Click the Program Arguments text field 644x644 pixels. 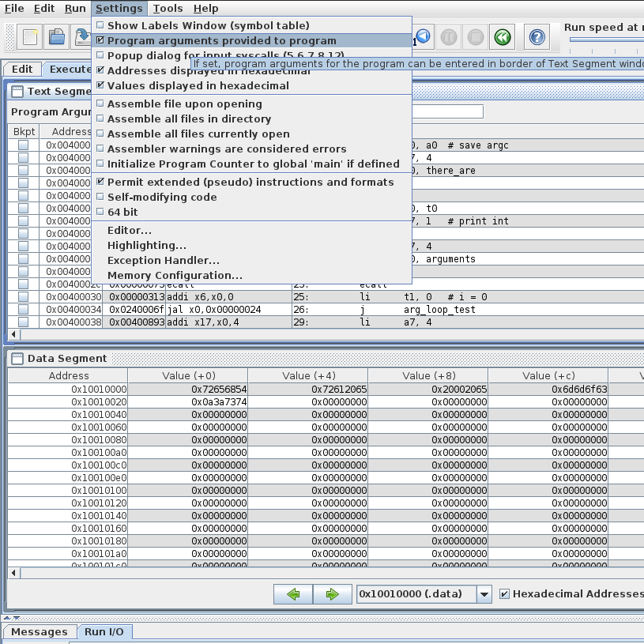click(447, 111)
